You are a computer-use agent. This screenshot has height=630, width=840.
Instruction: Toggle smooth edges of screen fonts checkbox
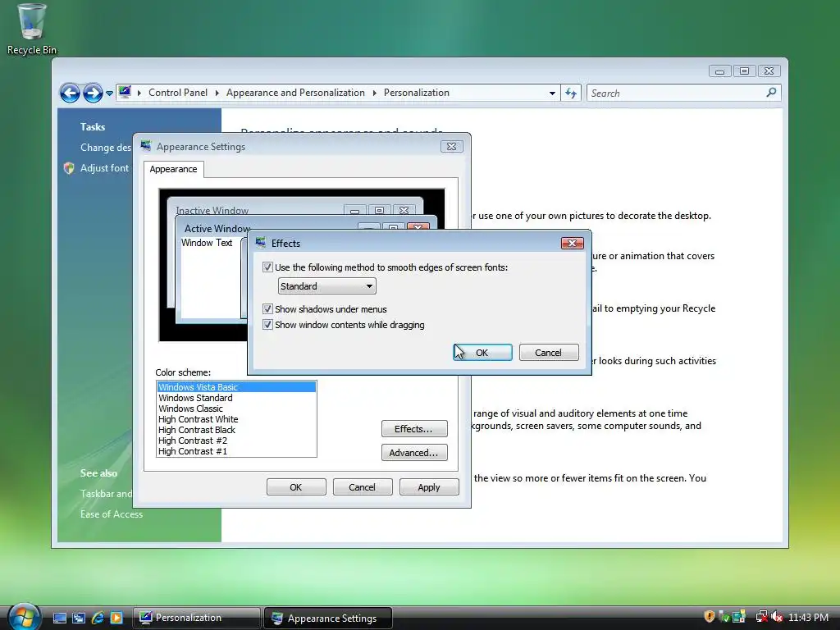coord(268,267)
